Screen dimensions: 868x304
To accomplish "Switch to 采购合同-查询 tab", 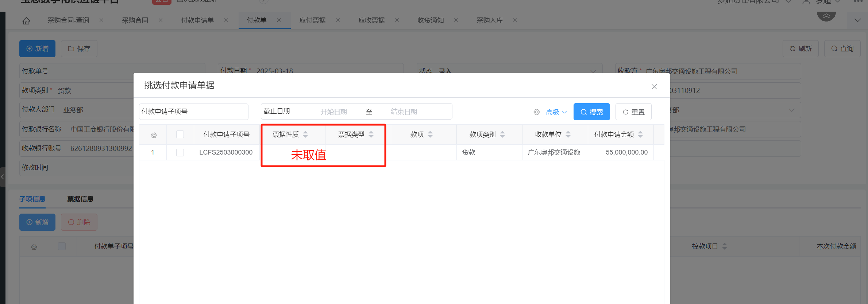I will coord(68,20).
